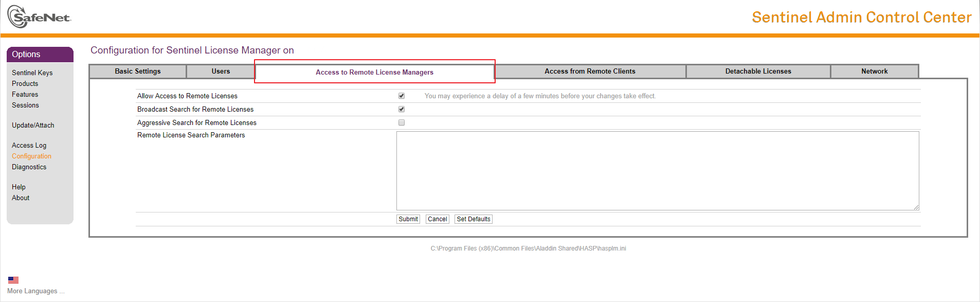The height and width of the screenshot is (302, 980).
Task: Select Configuration in the Options sidebar
Action: click(x=32, y=156)
